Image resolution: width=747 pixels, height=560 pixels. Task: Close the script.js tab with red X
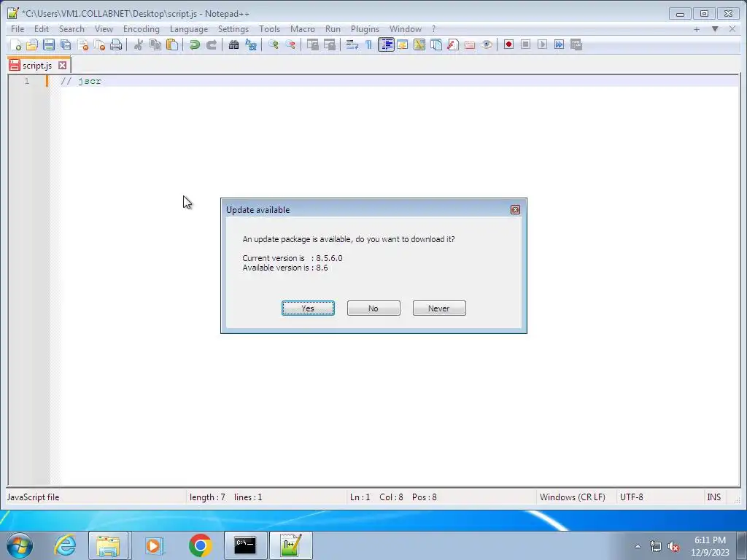[63, 65]
